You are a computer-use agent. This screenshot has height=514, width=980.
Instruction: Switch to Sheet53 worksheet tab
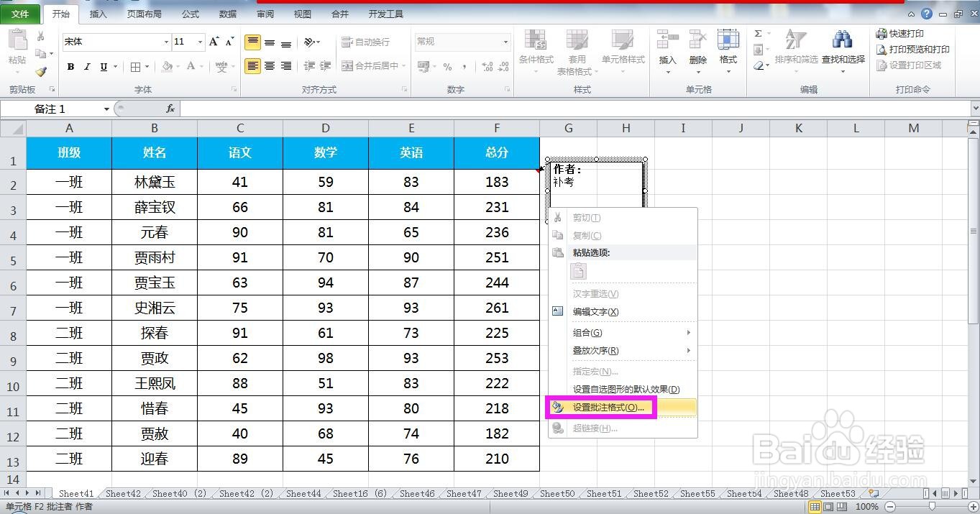[838, 494]
